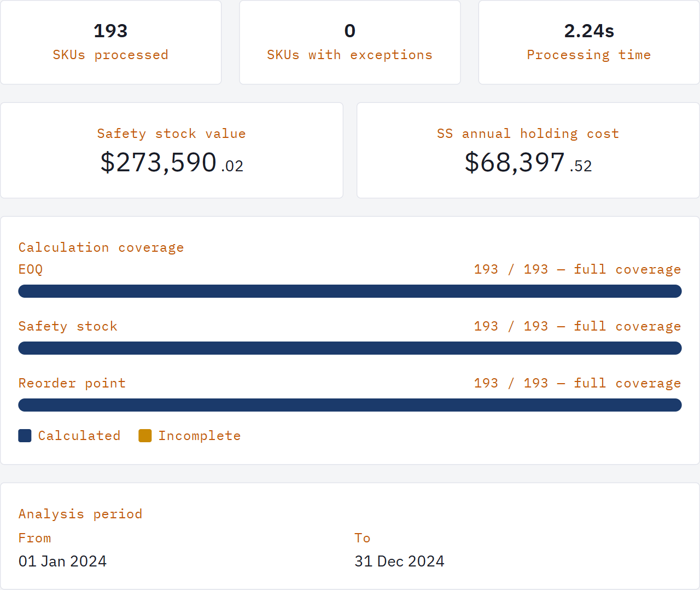Click the Safety stock row label
Screen dimensions: 700x590
(68, 326)
